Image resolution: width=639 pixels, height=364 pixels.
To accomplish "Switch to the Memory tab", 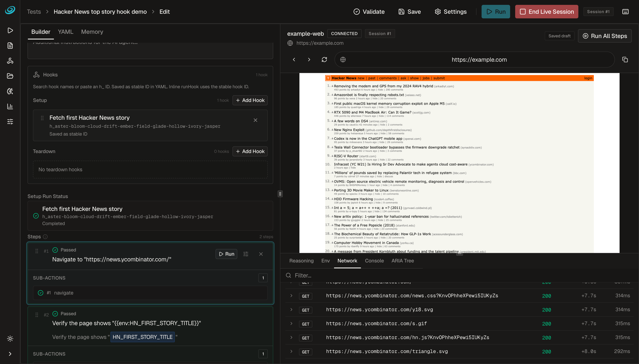I will coord(92,32).
